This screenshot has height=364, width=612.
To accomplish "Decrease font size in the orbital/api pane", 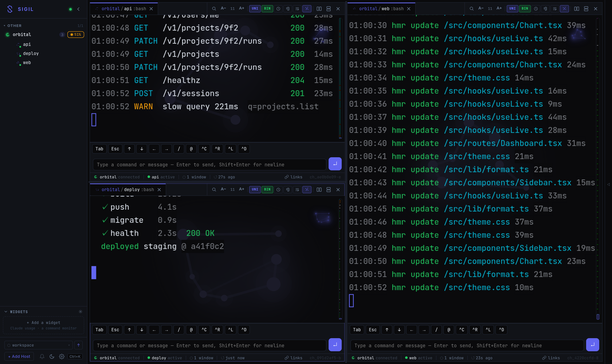I will coord(223,8).
